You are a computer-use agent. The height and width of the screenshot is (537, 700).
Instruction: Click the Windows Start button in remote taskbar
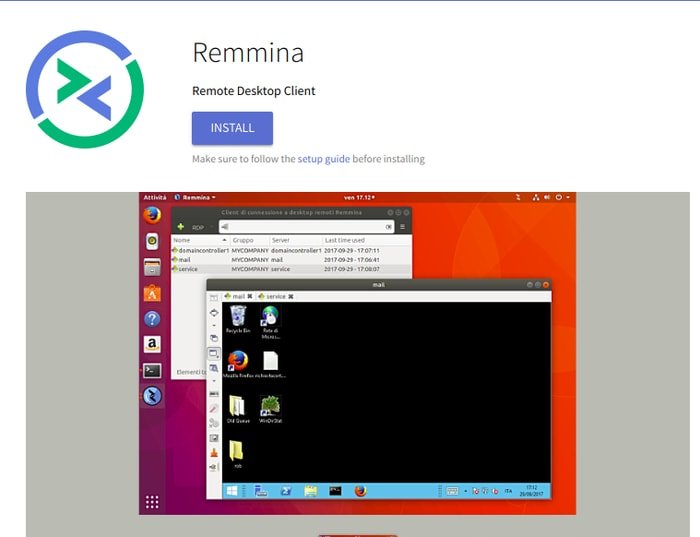point(232,491)
